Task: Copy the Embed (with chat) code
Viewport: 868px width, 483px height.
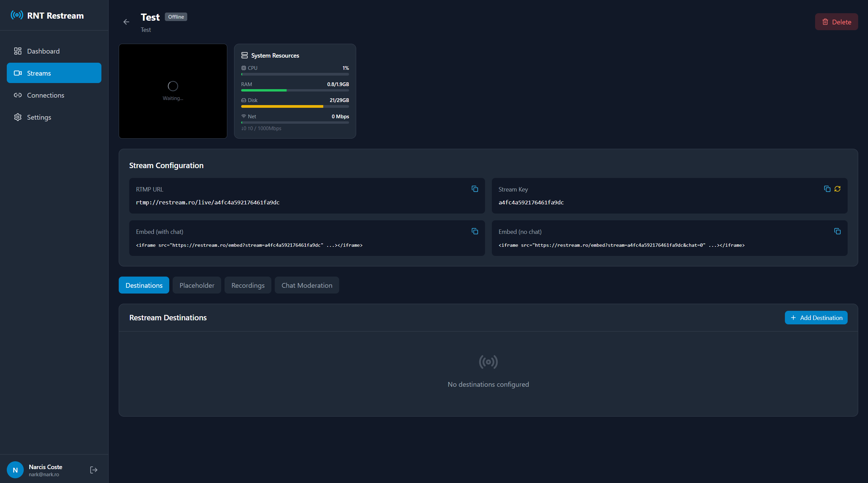Action: (474, 231)
